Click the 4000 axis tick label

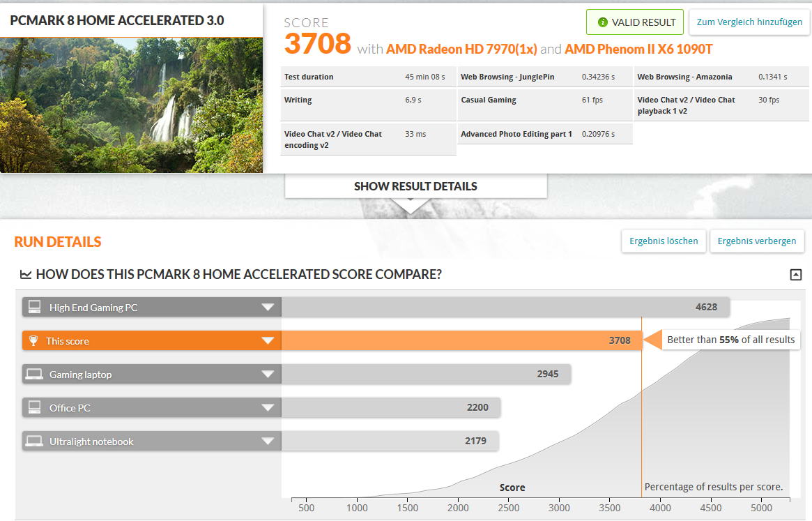660,508
